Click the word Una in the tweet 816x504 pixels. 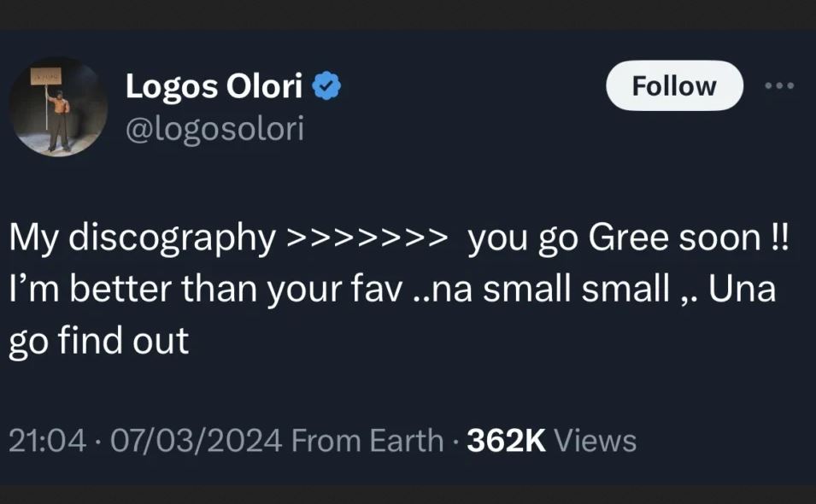point(743,290)
